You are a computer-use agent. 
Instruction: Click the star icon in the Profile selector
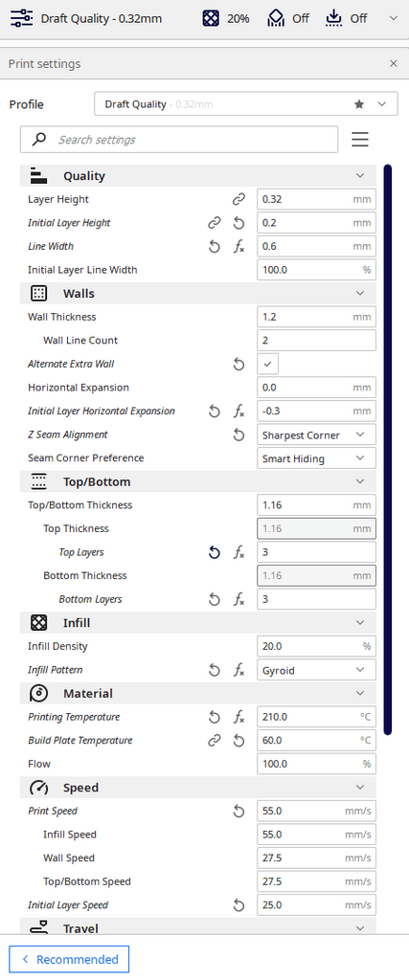tap(359, 104)
